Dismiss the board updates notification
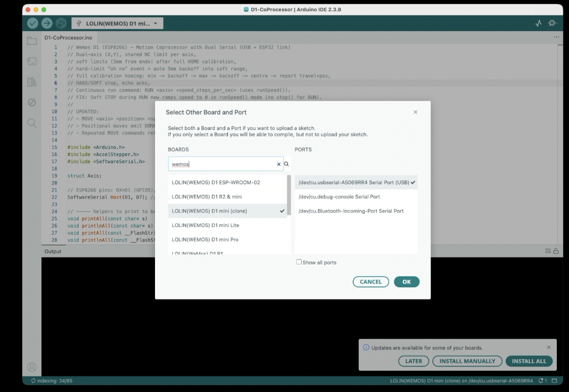 tap(549, 347)
